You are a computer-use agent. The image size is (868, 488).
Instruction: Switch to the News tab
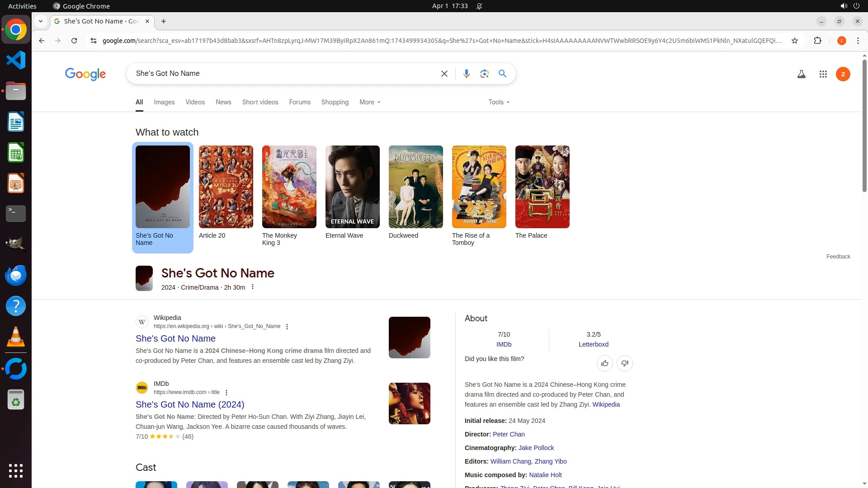coord(223,102)
